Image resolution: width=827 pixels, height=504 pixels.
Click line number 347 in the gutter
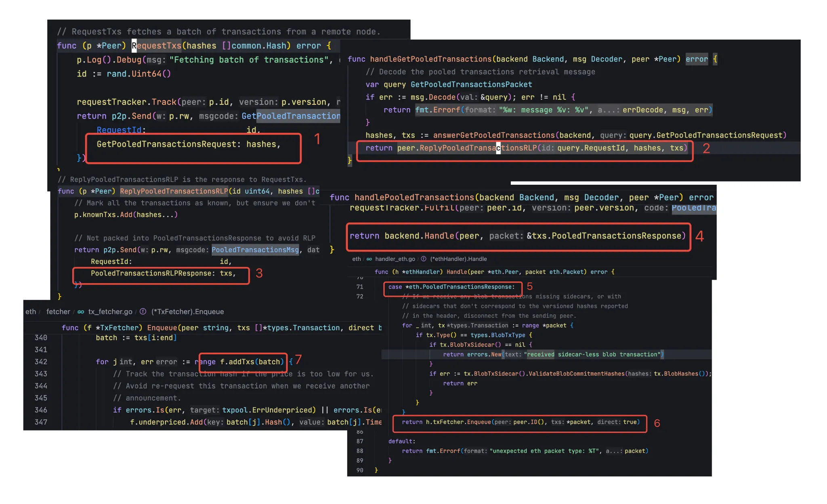click(x=41, y=422)
